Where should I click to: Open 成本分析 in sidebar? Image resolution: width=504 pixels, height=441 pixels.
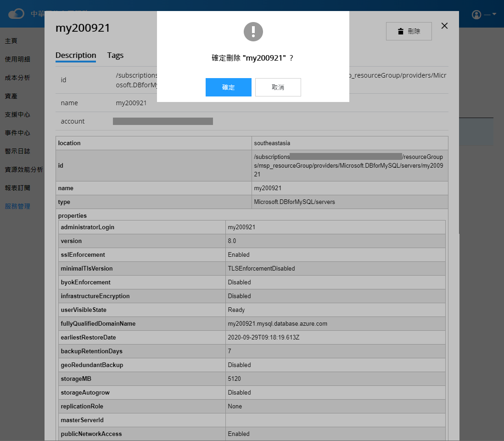17,78
